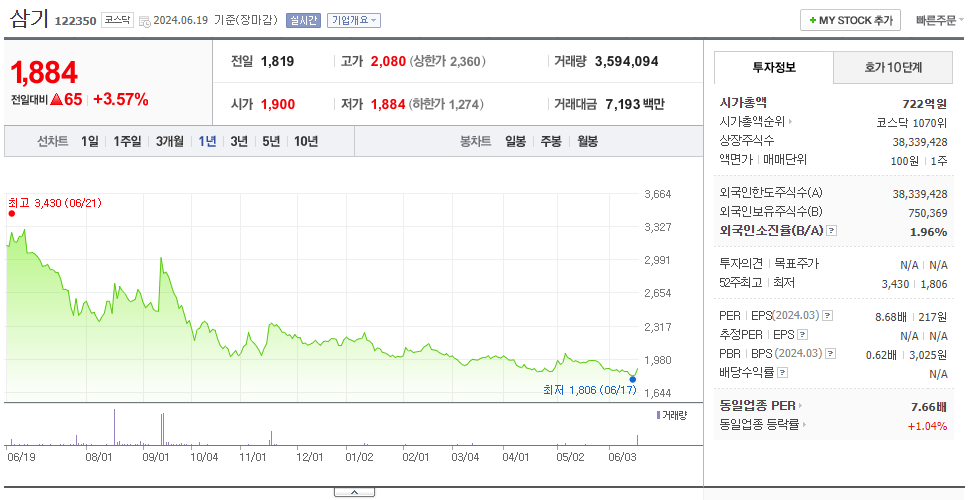Screen dimensions: 968x500
Task: Click the 시가총액 value 722억원
Action: 924,104
